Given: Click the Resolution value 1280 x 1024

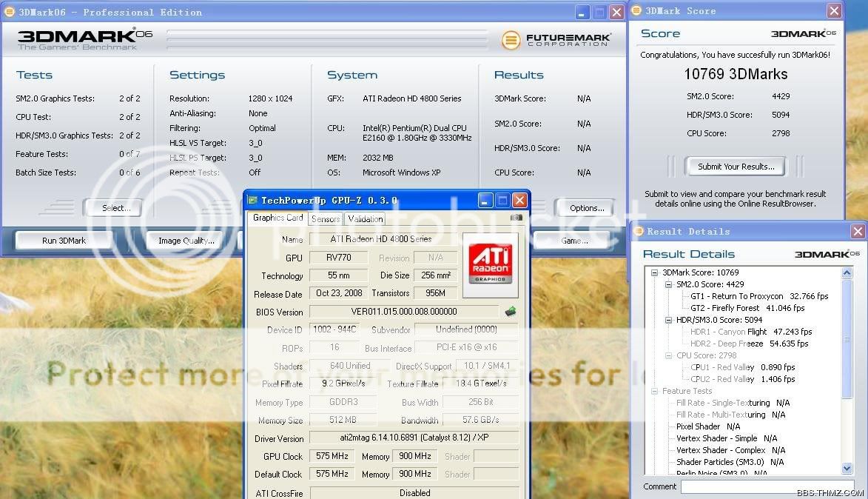Looking at the screenshot, I should point(270,98).
